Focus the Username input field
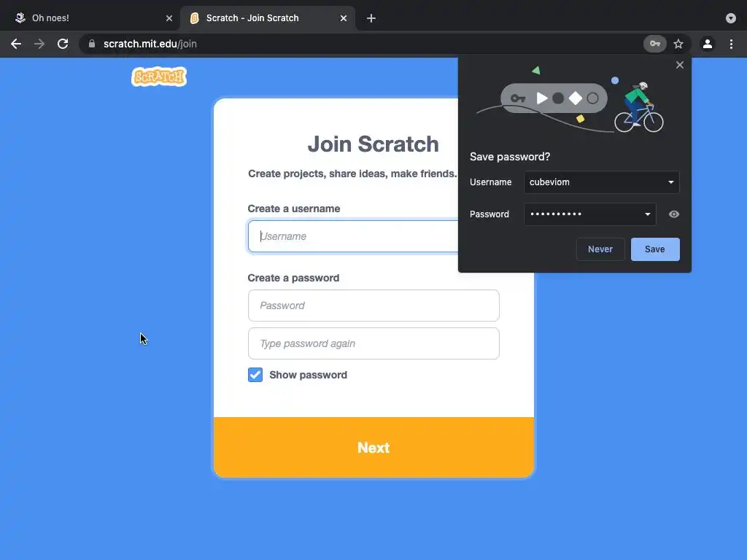The width and height of the screenshot is (747, 560). [353, 236]
